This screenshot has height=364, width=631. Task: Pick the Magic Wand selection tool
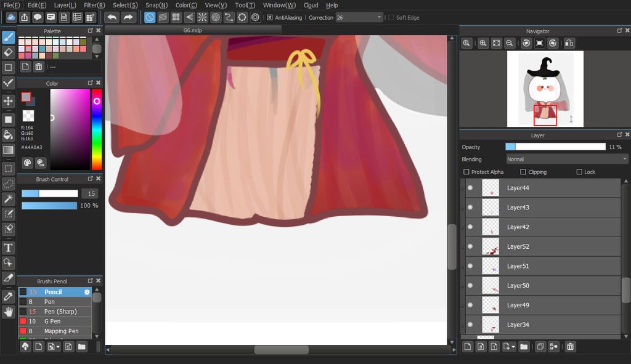[x=8, y=199]
